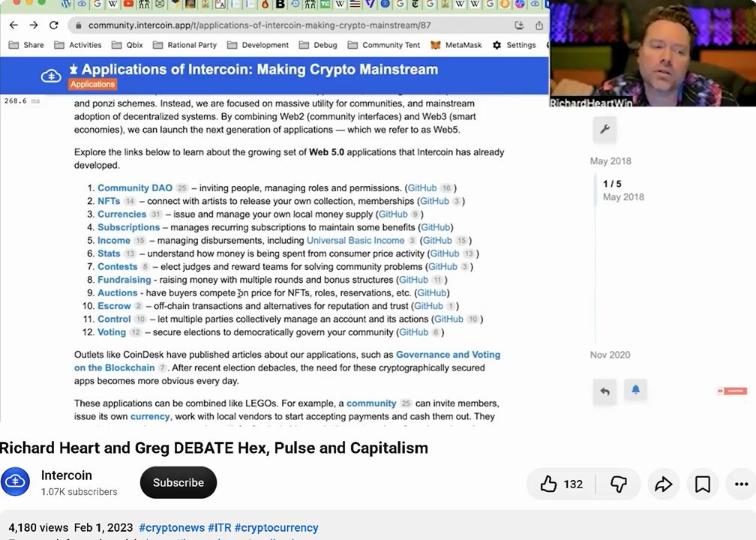Click the browser back arrow
756x540 pixels.
(x=13, y=25)
